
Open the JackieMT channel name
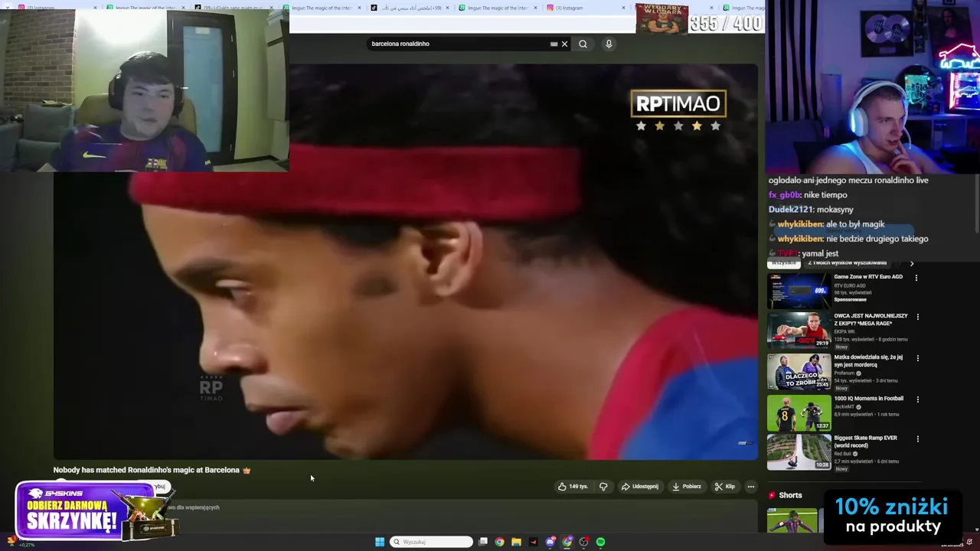point(844,407)
